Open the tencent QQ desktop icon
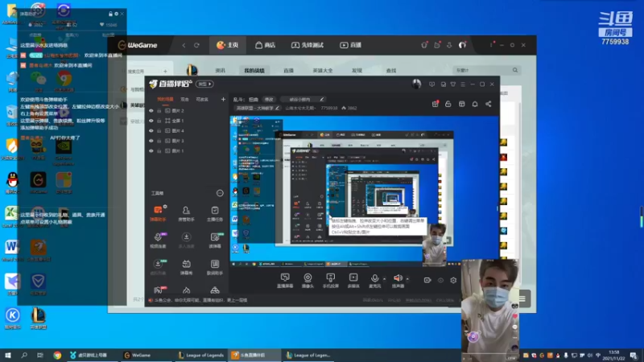The width and height of the screenshot is (644, 362). click(x=12, y=183)
